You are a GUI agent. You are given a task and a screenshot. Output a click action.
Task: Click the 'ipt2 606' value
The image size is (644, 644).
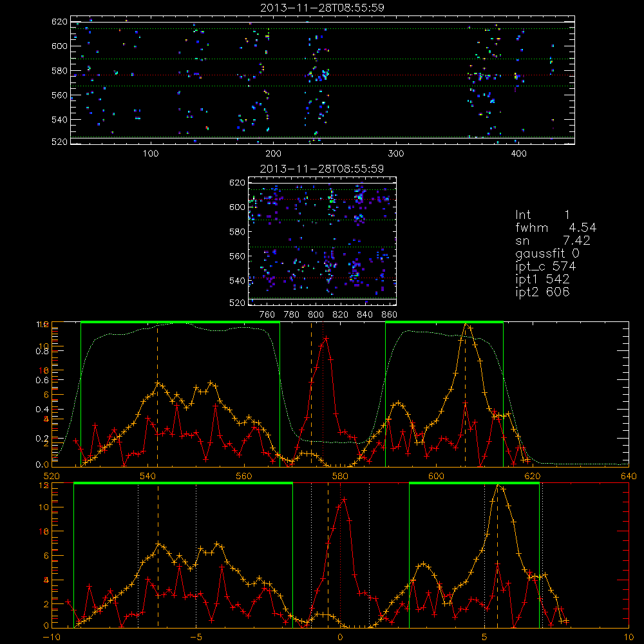coord(542,292)
